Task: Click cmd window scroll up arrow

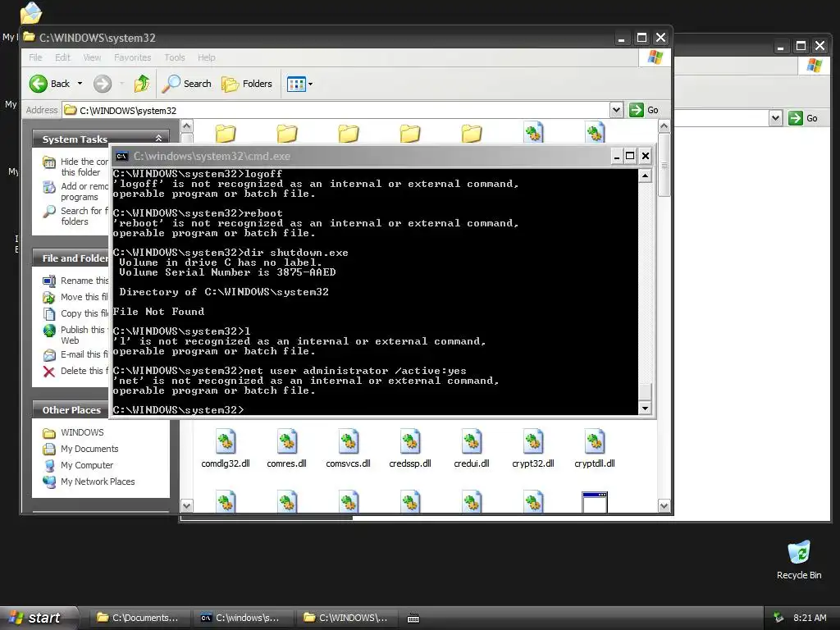Action: [x=645, y=176]
